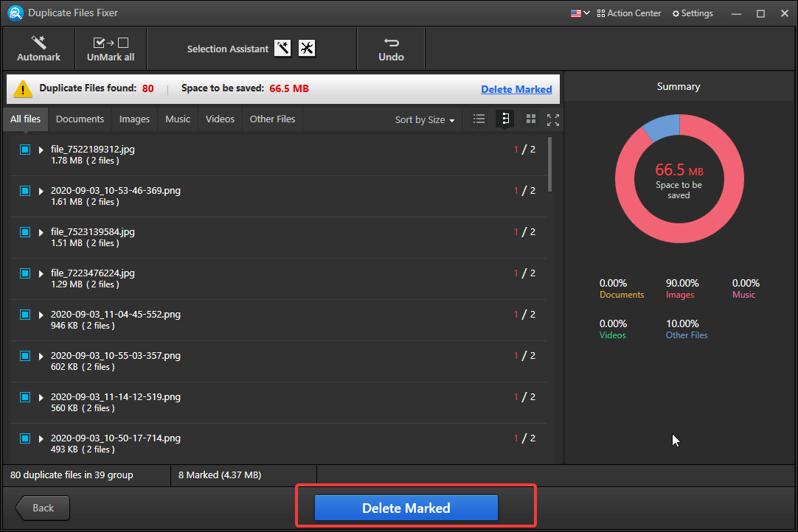The width and height of the screenshot is (798, 532).
Task: Uncheck 2020-09-03_11-14-12-519.png group checkbox
Action: coord(25,396)
